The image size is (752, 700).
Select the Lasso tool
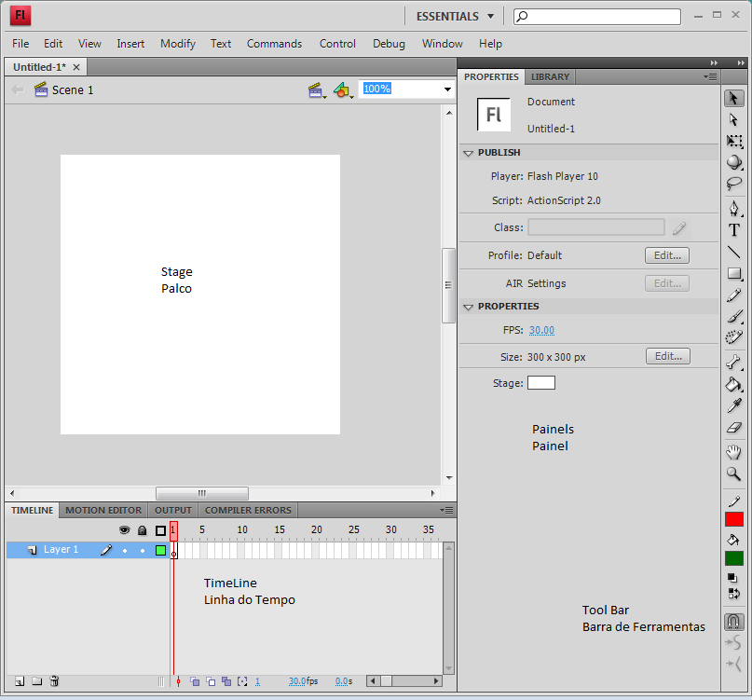[x=734, y=185]
